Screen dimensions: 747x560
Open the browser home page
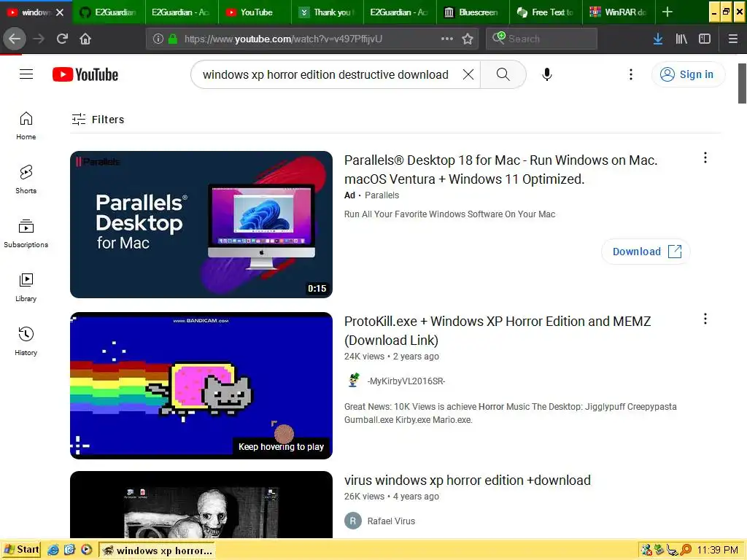tap(85, 39)
